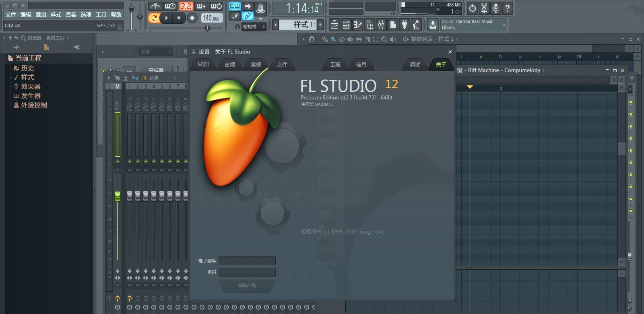Open the mixer icon in toolbar
The image size is (644, 314).
click(381, 25)
